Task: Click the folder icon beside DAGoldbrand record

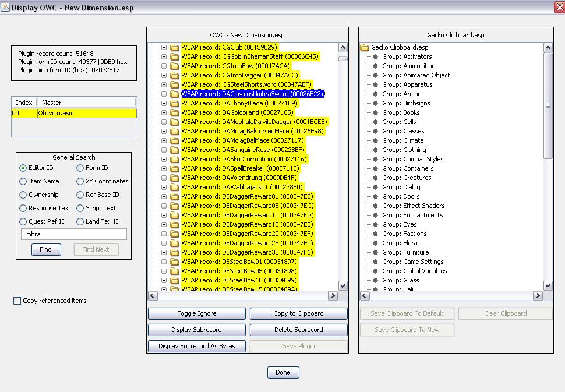Action: pos(175,112)
